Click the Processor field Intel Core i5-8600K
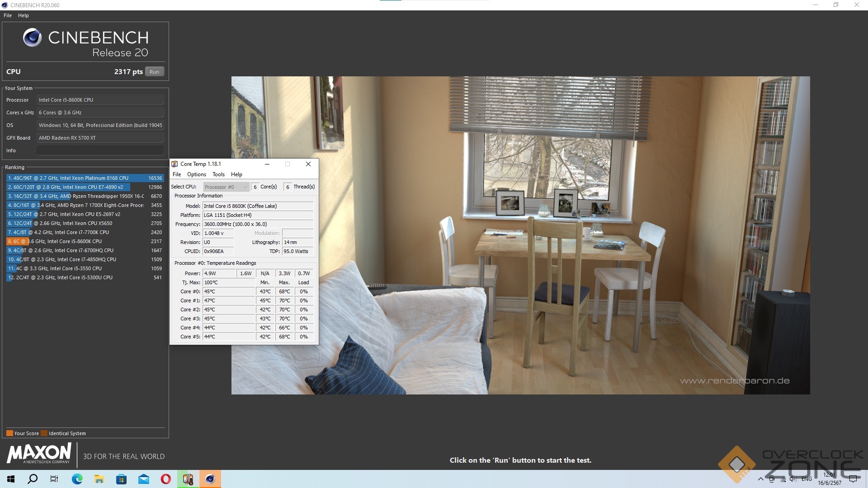Screen dimensions: 868x488 100,100
